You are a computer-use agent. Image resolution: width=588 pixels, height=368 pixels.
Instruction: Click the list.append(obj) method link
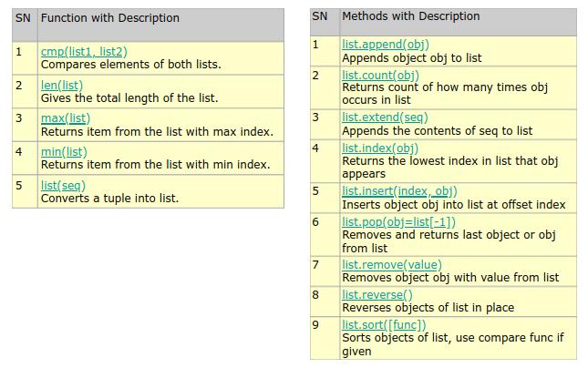(x=386, y=45)
